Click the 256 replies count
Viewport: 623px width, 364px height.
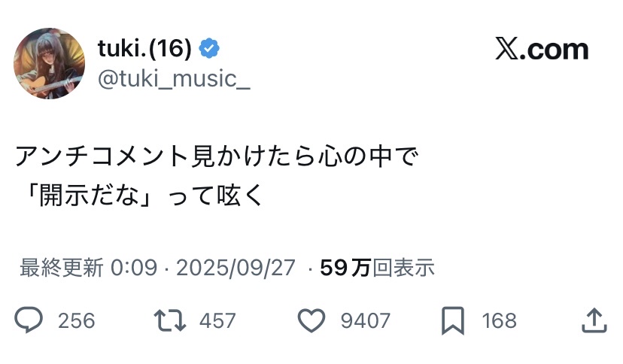click(x=76, y=321)
